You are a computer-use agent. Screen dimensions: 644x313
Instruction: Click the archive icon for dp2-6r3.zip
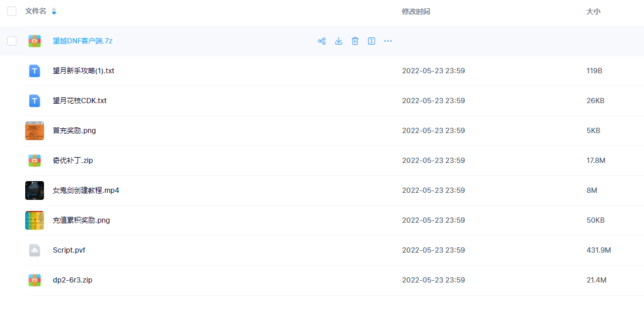35,280
